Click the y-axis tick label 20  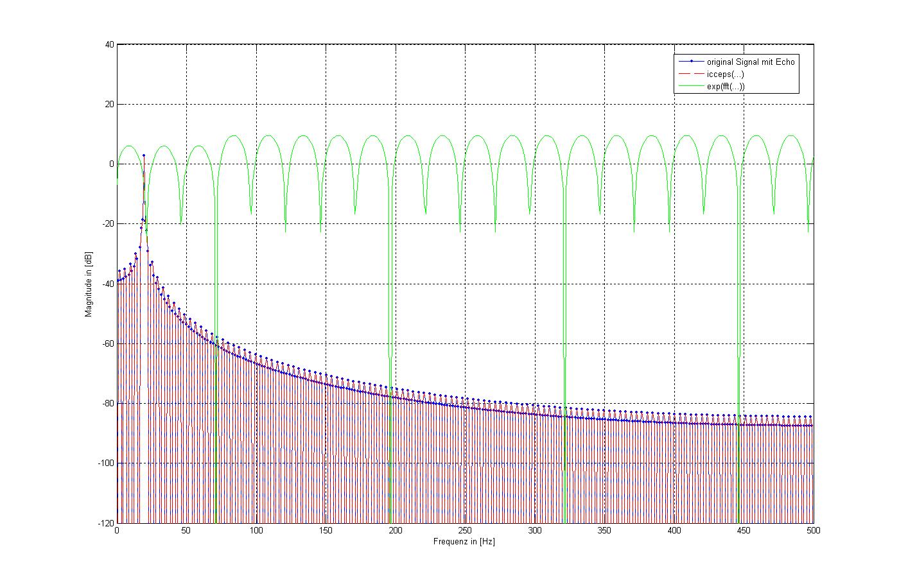(110, 105)
